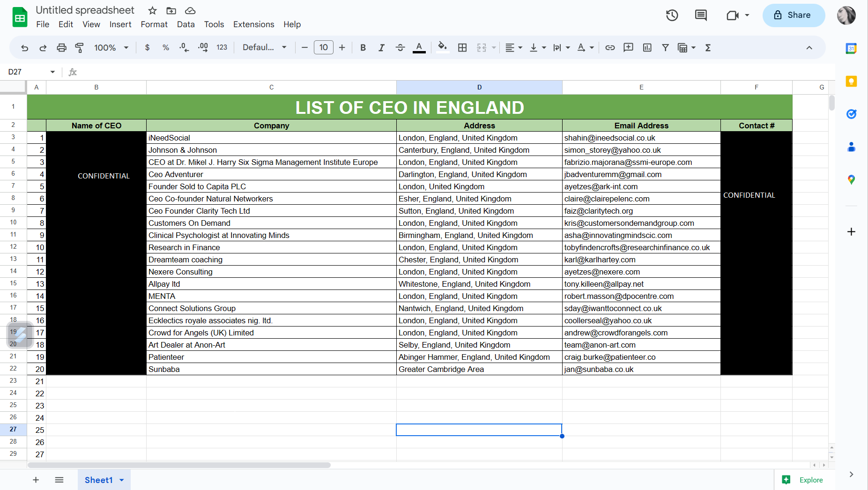Open the Google account avatar
Image resolution: width=868 pixels, height=490 pixels.
pos(846,15)
